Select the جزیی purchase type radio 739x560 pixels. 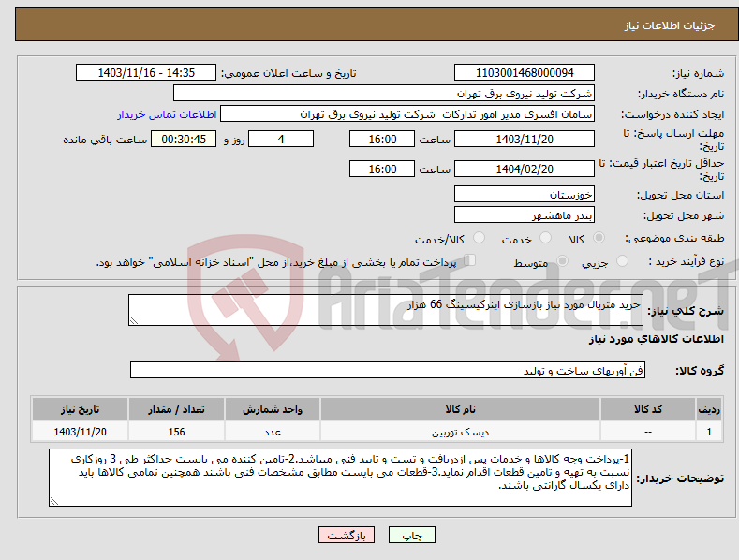coord(622,260)
